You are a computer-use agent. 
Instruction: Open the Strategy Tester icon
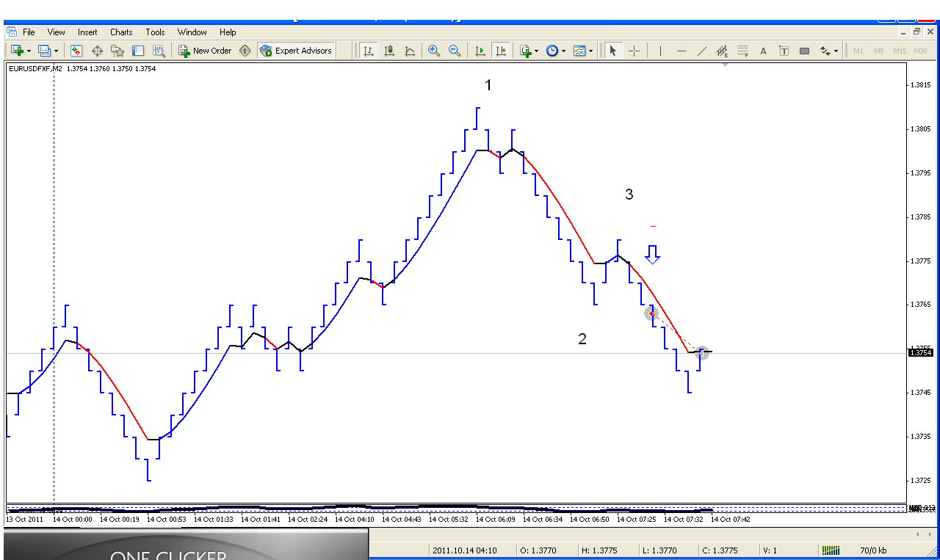pos(159,51)
